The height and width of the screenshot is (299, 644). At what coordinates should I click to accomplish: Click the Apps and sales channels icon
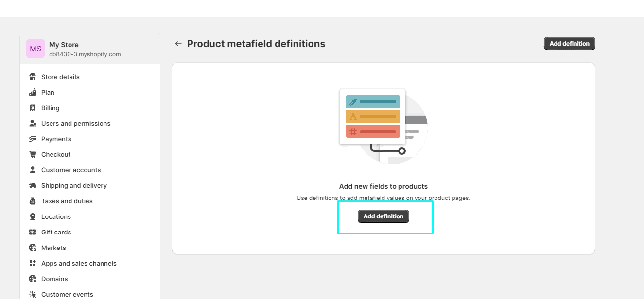33,263
